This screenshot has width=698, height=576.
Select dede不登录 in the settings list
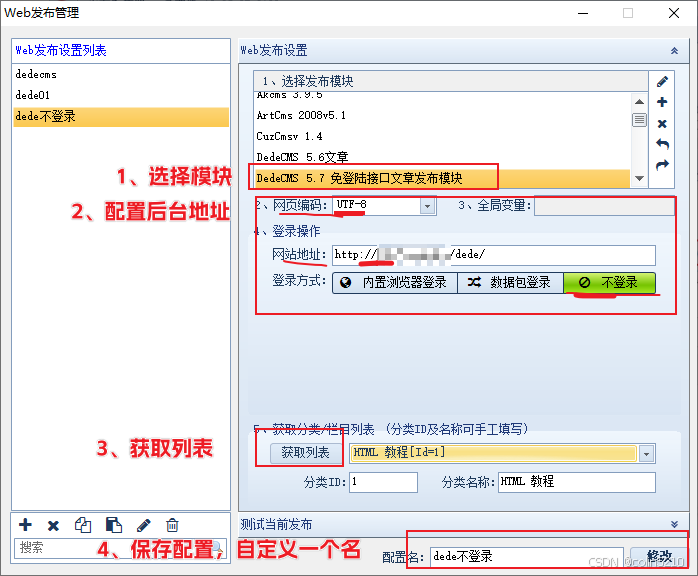(x=121, y=117)
